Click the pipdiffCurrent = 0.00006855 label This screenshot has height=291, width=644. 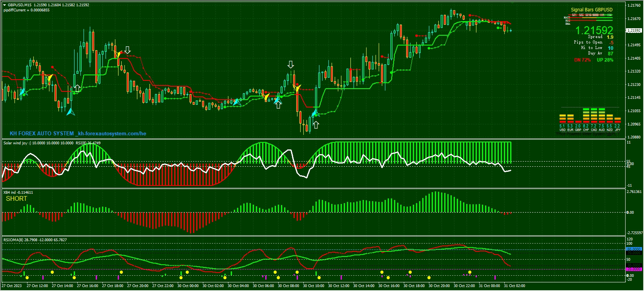pos(27,10)
